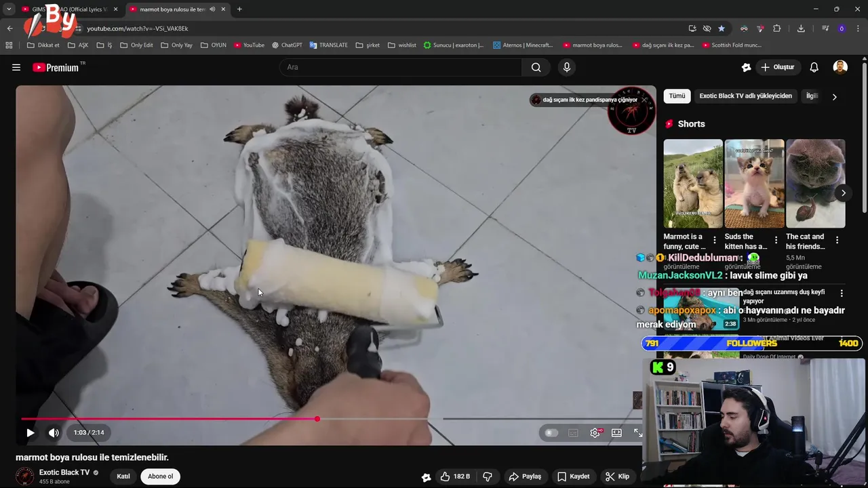Click the Oluştur create button

(x=777, y=67)
